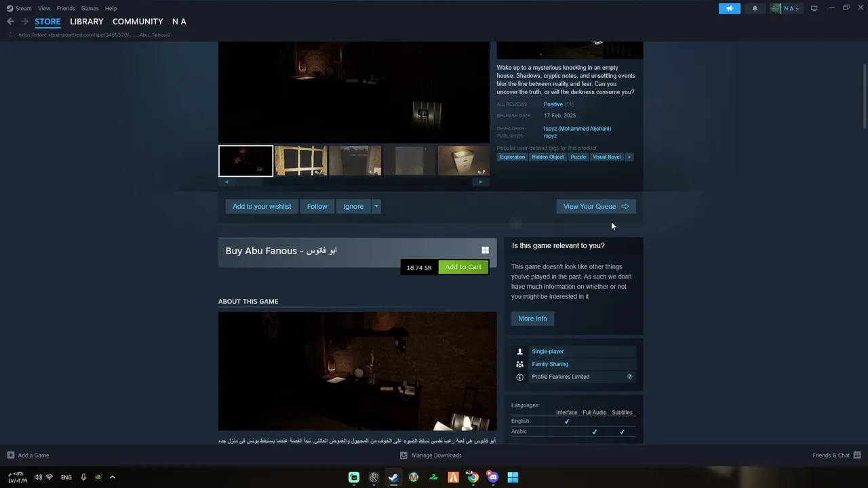Open the Windows Start button
The image size is (868, 488).
pyautogui.click(x=513, y=477)
